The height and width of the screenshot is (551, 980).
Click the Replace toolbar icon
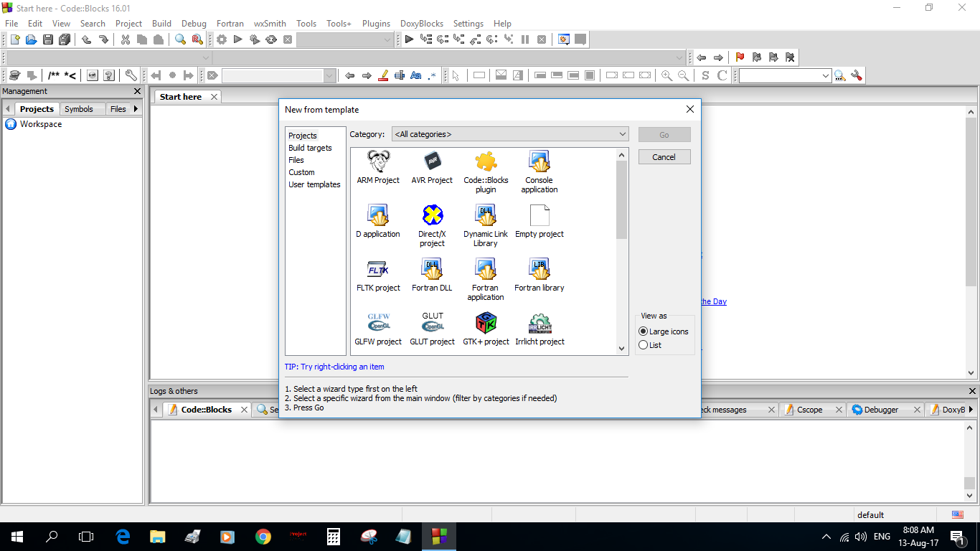197,39
